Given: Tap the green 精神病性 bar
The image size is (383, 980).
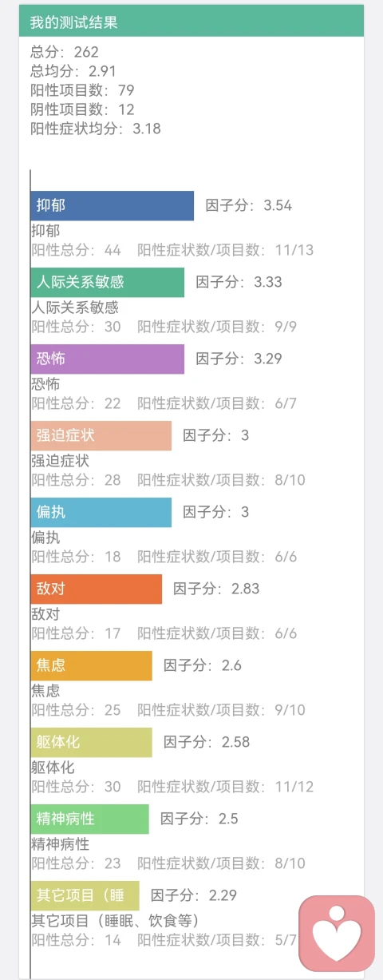Looking at the screenshot, I should [x=90, y=819].
